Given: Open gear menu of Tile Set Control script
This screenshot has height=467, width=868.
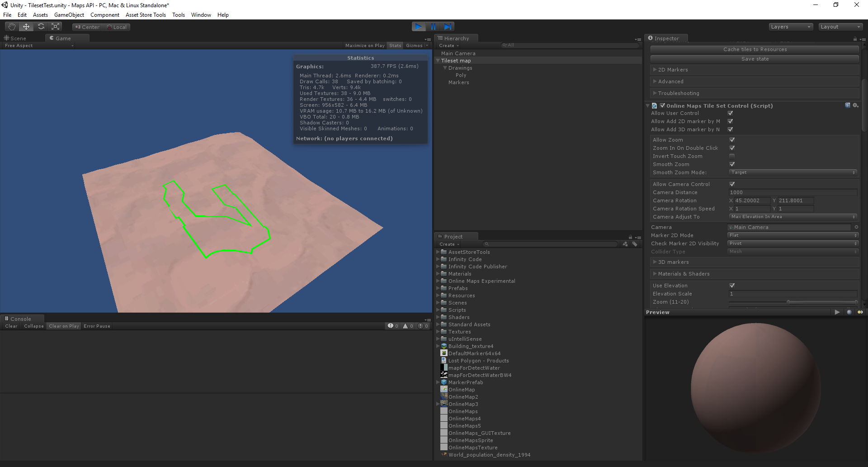Looking at the screenshot, I should point(855,105).
